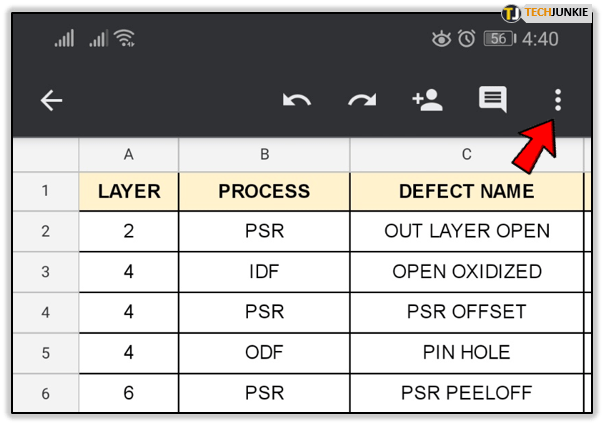Viewport: 604px width, 425px height.
Task: Select the DEFECT NAME header cell
Action: [466, 191]
